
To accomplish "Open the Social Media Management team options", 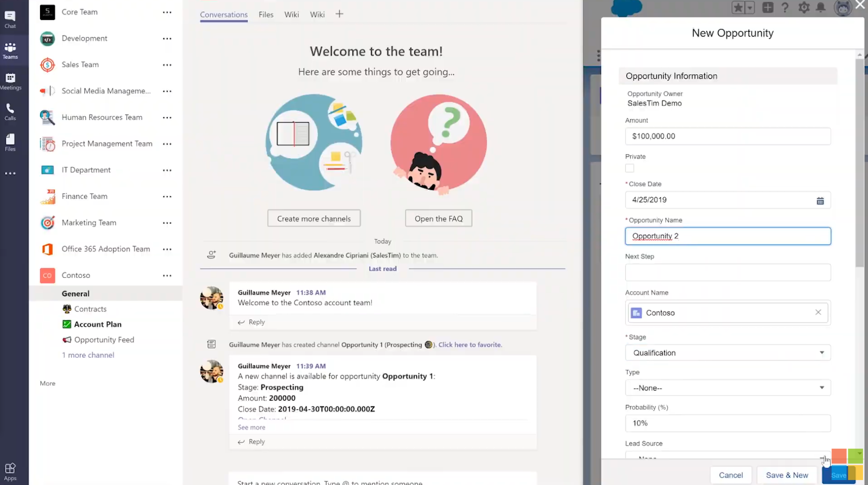I will click(167, 91).
